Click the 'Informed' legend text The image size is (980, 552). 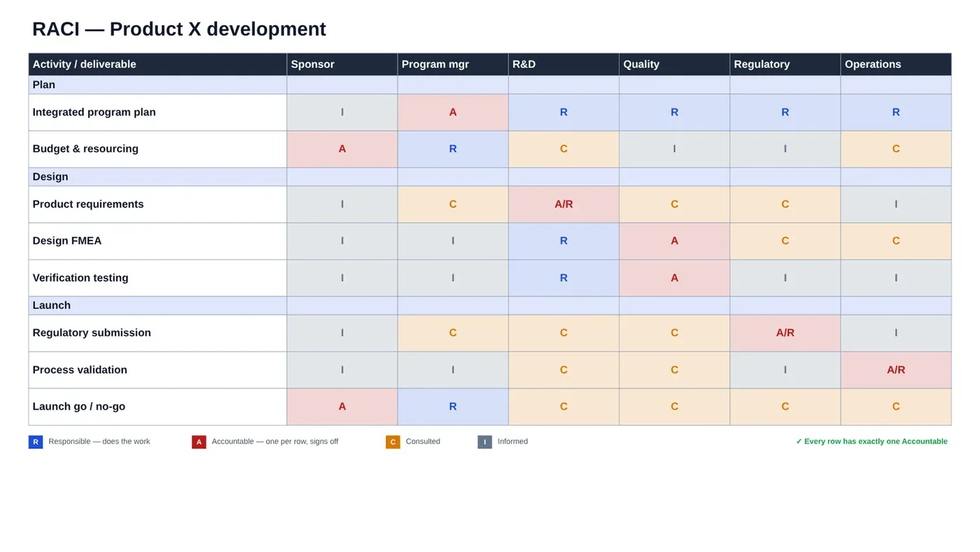coord(513,442)
